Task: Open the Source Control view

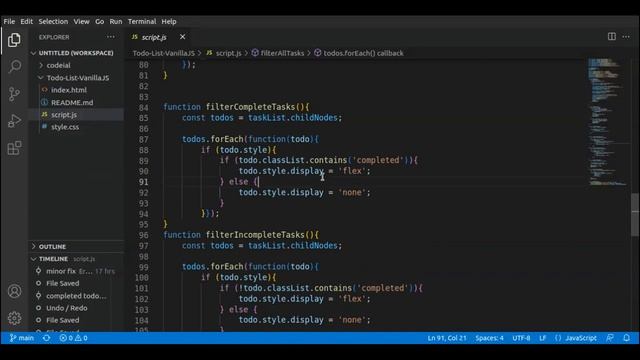Action: [14, 94]
